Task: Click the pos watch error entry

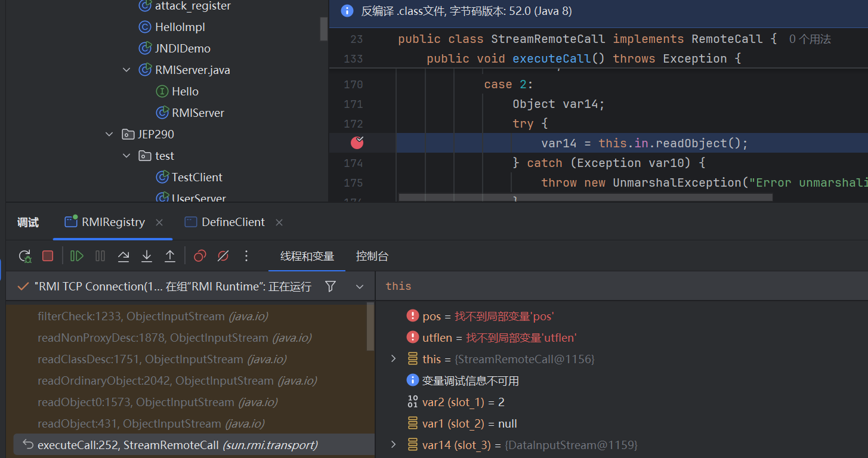Action: pyautogui.click(x=480, y=316)
